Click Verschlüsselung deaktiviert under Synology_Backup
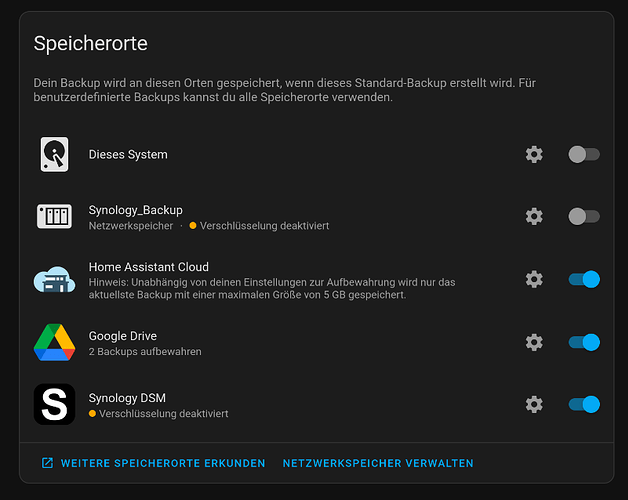The height and width of the screenshot is (500, 628). pyautogui.click(x=264, y=226)
